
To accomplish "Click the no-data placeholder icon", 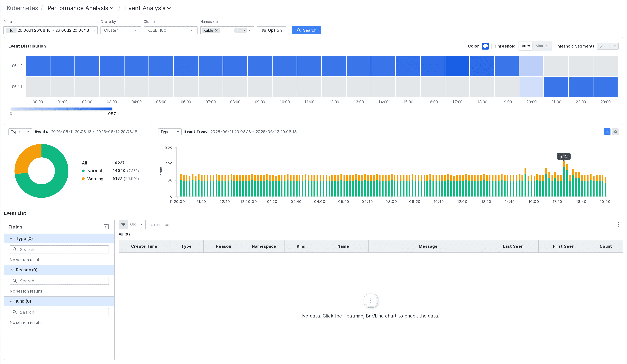I will point(370,301).
